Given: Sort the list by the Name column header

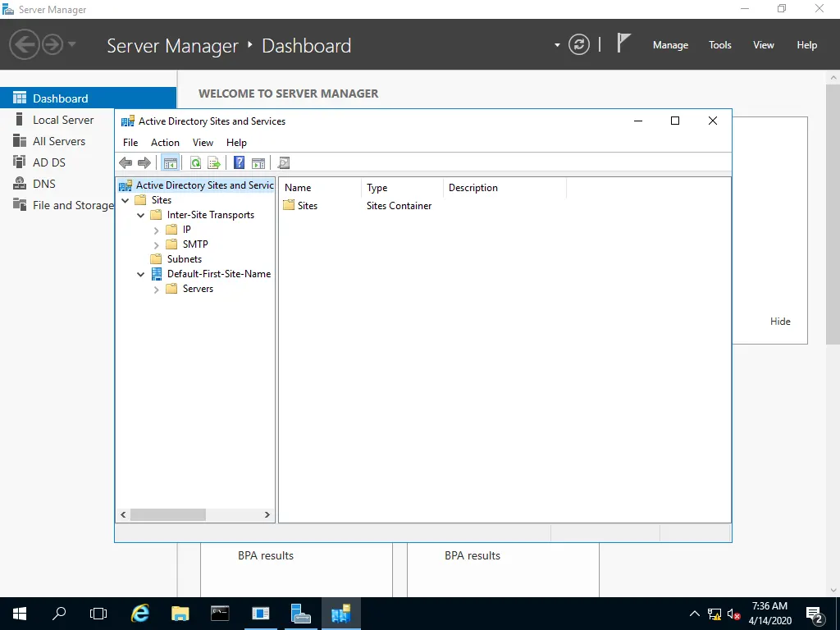Looking at the screenshot, I should coord(320,188).
